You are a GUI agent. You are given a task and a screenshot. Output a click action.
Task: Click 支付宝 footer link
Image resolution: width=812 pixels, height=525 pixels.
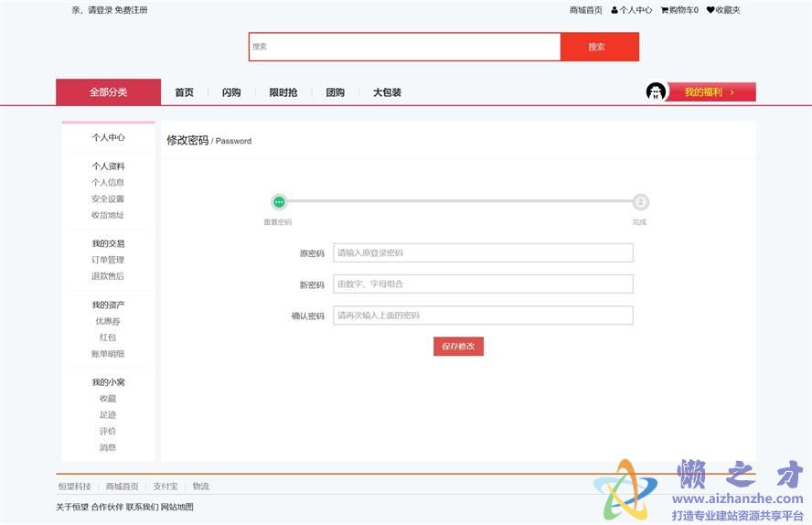click(166, 487)
